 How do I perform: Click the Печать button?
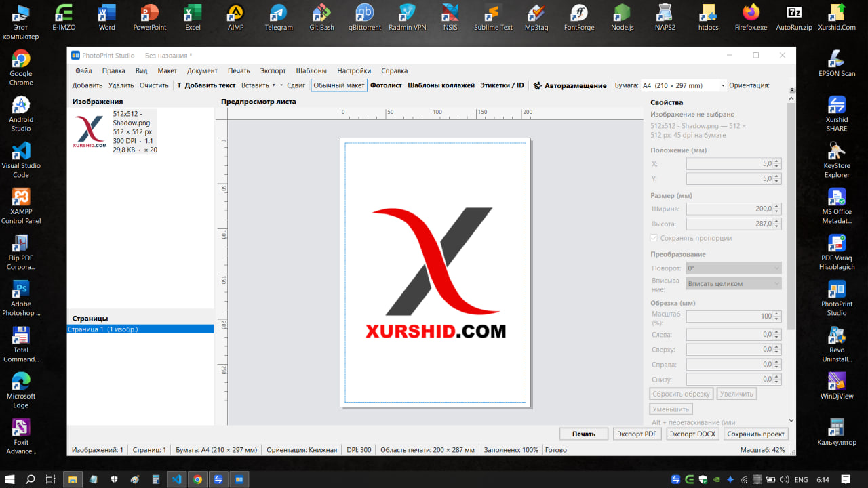point(584,434)
